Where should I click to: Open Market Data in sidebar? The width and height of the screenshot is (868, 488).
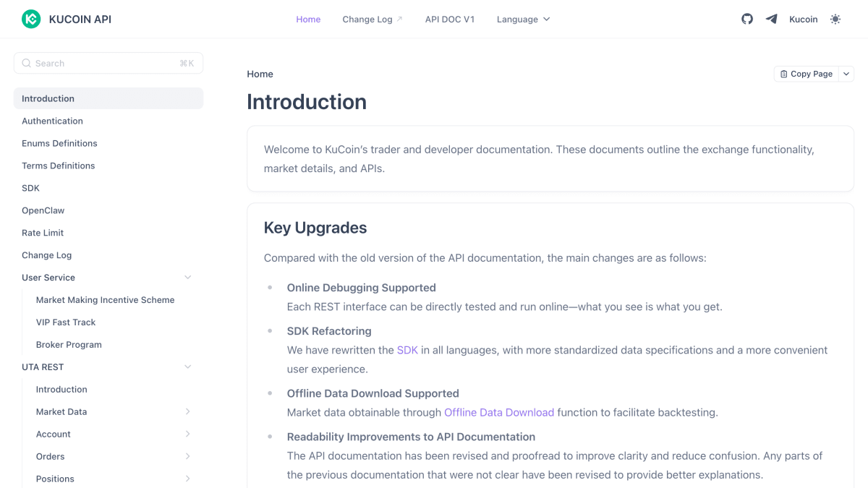tap(61, 412)
